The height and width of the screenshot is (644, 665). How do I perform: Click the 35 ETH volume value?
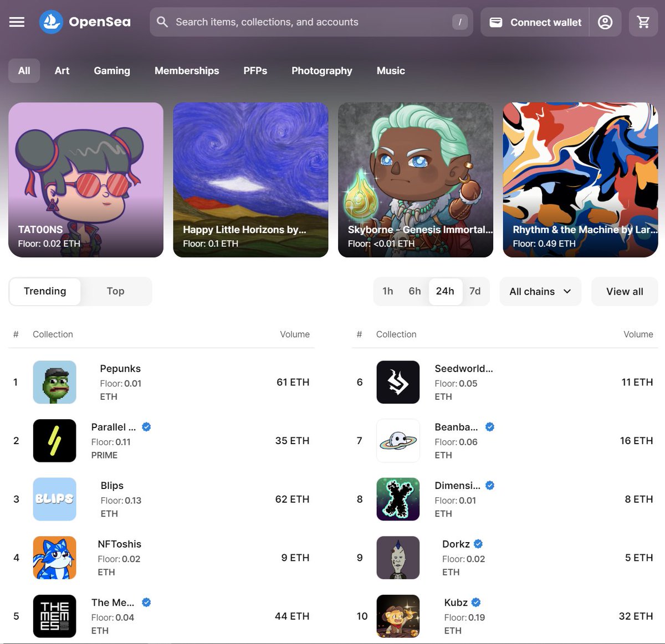[x=292, y=441]
